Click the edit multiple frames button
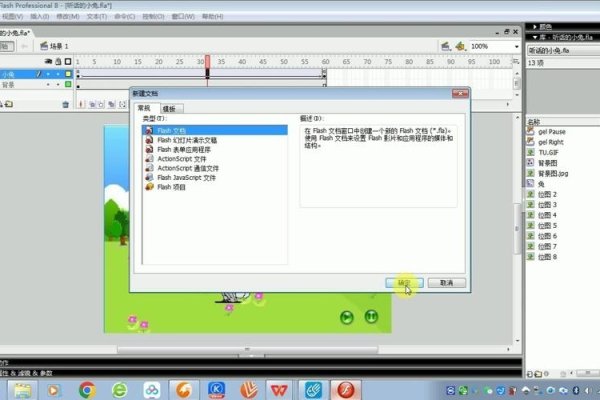The height and width of the screenshot is (400, 600). 111,104
